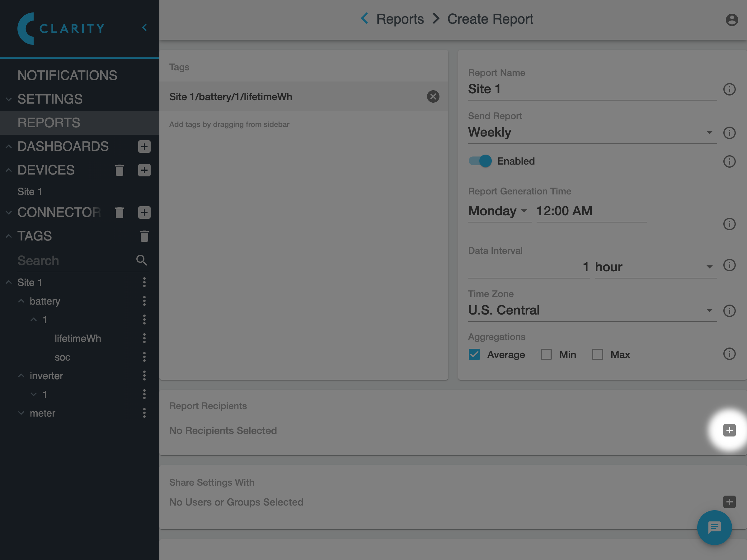Image resolution: width=747 pixels, height=560 pixels.
Task: Open the chat support bubble
Action: pos(714,527)
